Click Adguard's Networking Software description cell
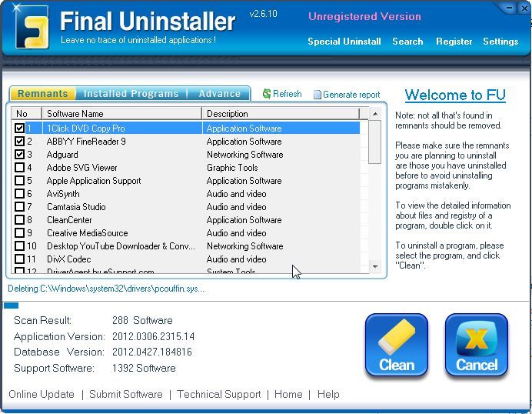Screen dimensions: 532x414 (245, 154)
